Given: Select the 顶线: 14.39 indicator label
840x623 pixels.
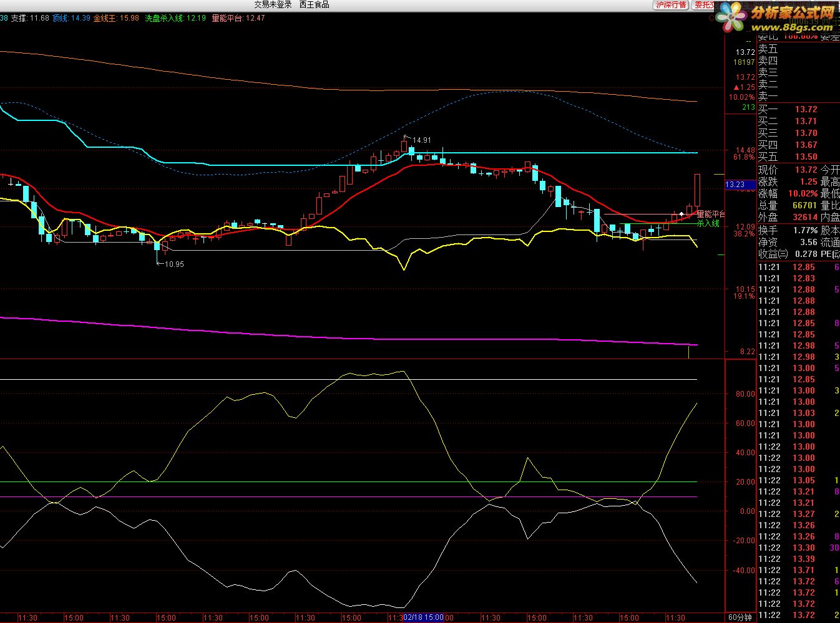Looking at the screenshot, I should 71,18.
